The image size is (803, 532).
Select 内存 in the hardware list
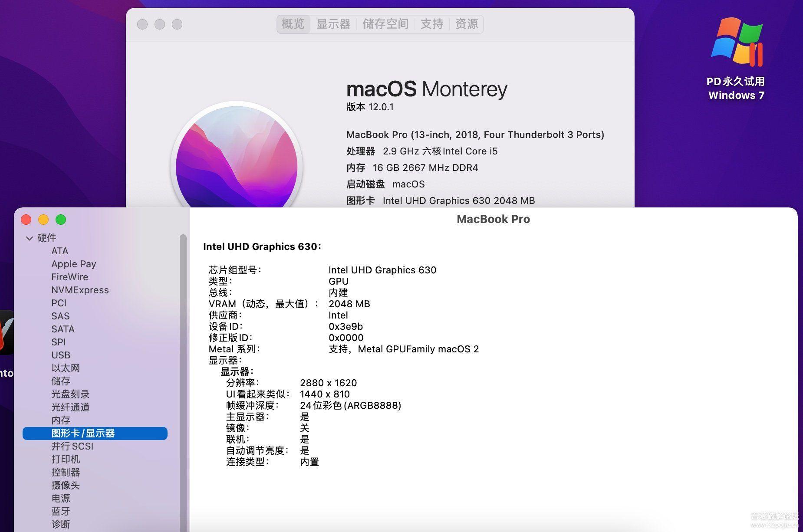[61, 420]
